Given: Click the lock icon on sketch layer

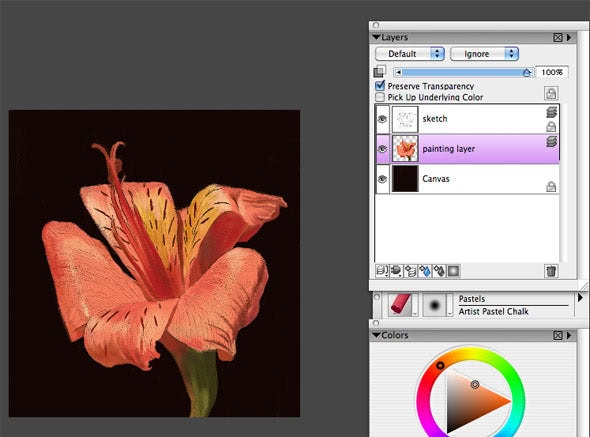Looking at the screenshot, I should (x=551, y=127).
